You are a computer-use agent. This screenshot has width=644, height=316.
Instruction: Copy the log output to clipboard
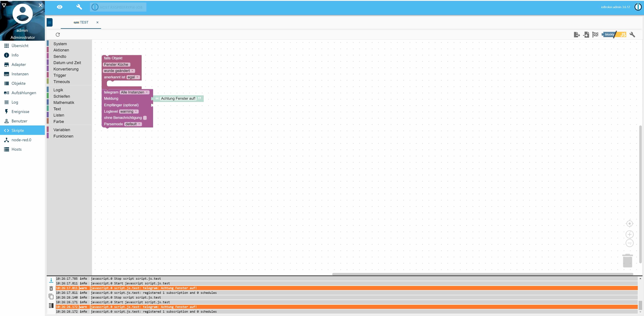coord(51,297)
